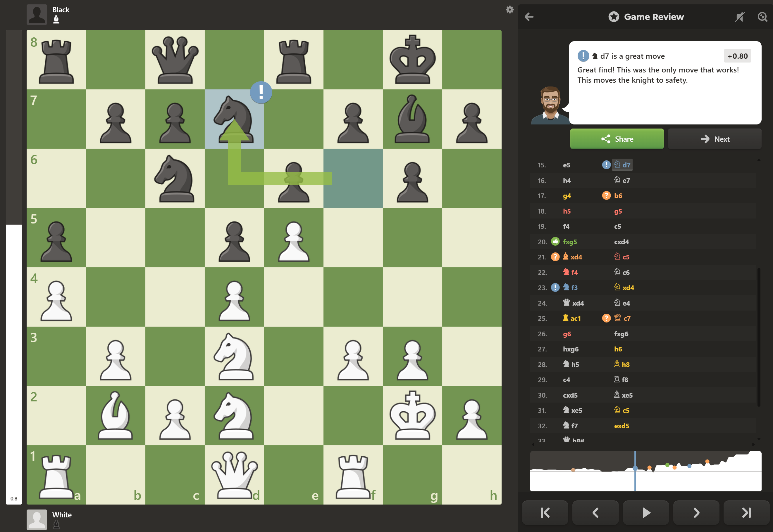Viewport: 773px width, 532px height.
Task: Click evaluation graph blue position marker
Action: (635, 468)
